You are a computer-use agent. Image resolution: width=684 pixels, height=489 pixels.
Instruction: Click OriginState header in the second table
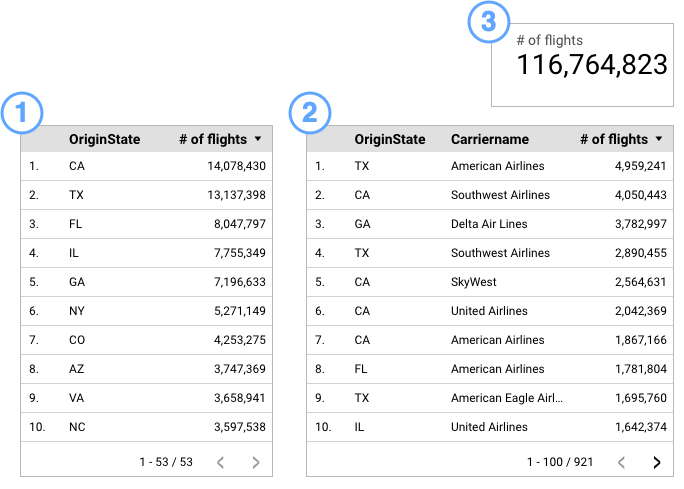390,140
